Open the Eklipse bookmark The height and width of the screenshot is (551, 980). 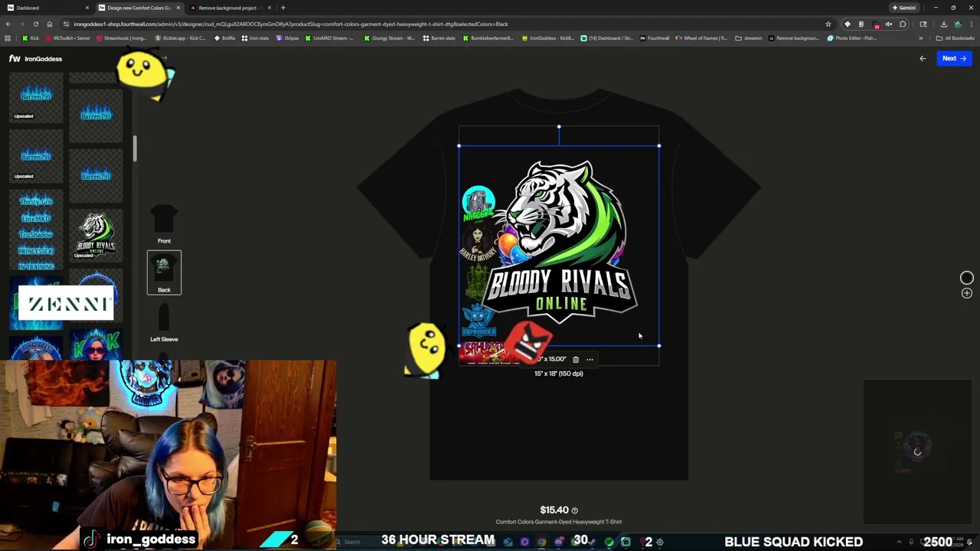287,37
